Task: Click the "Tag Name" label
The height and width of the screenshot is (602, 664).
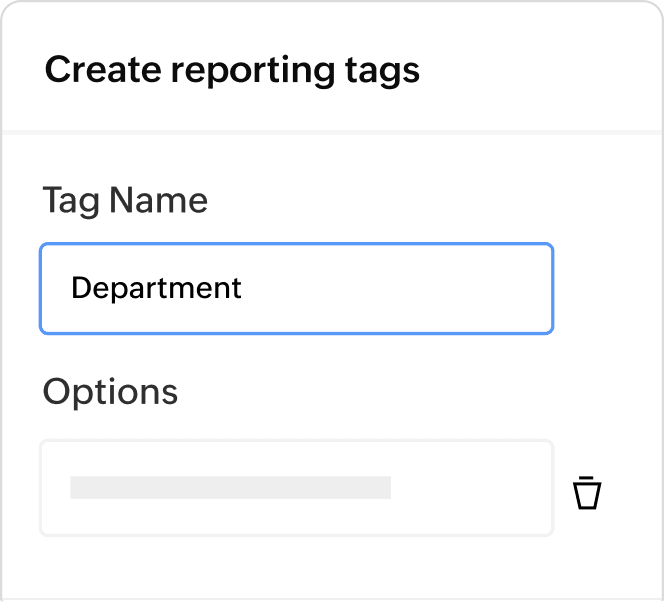Action: point(125,201)
